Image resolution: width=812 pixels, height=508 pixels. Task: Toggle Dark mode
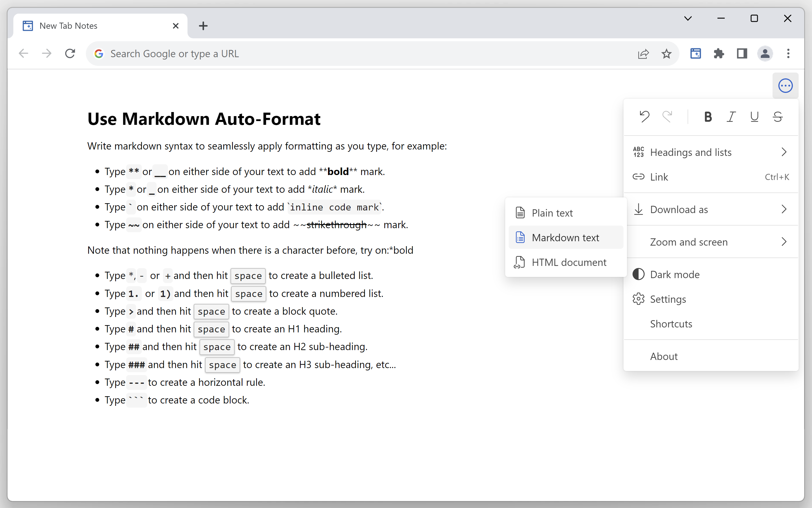pos(711,275)
